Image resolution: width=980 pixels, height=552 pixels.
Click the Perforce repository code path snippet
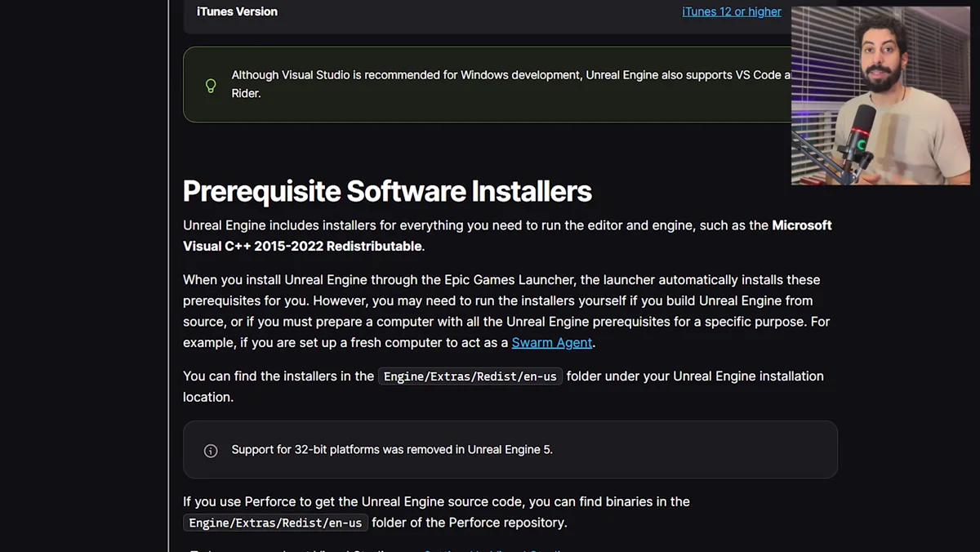(x=274, y=523)
